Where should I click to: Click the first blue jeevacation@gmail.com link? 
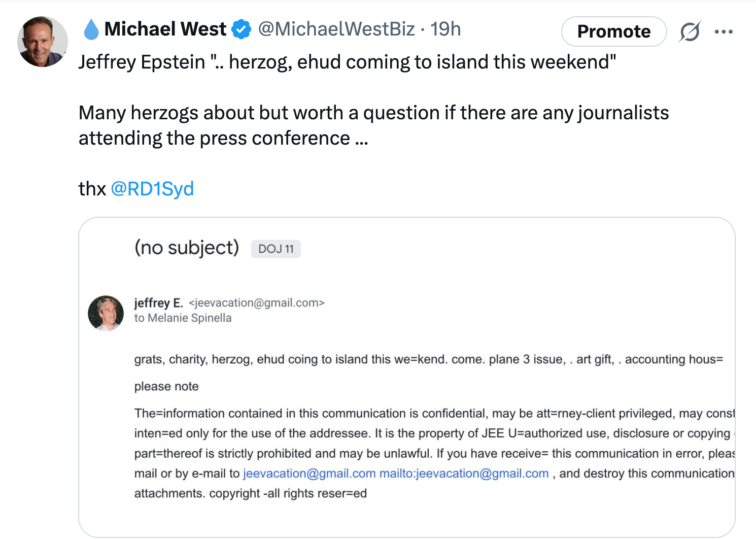click(309, 474)
